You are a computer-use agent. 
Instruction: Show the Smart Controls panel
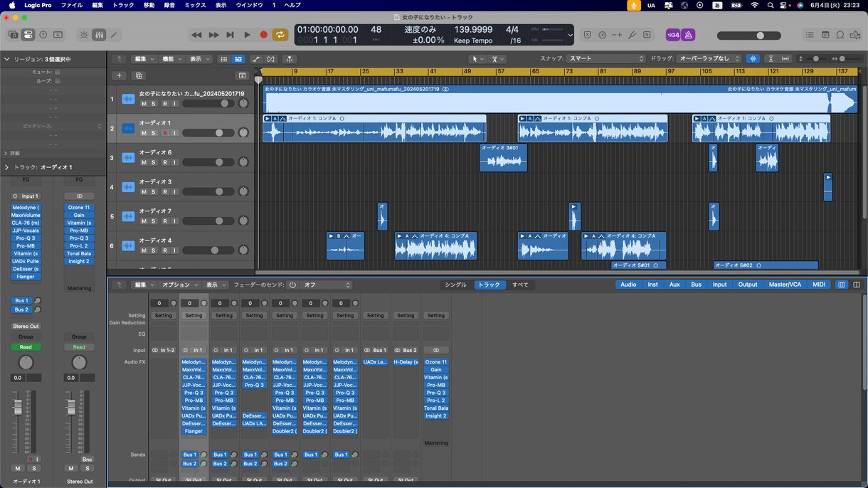click(84, 34)
